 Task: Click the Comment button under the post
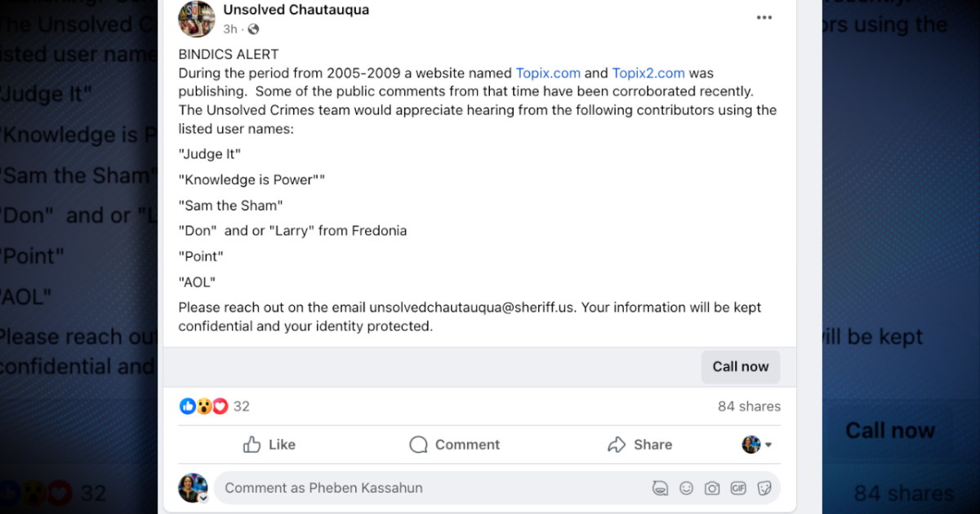(454, 445)
